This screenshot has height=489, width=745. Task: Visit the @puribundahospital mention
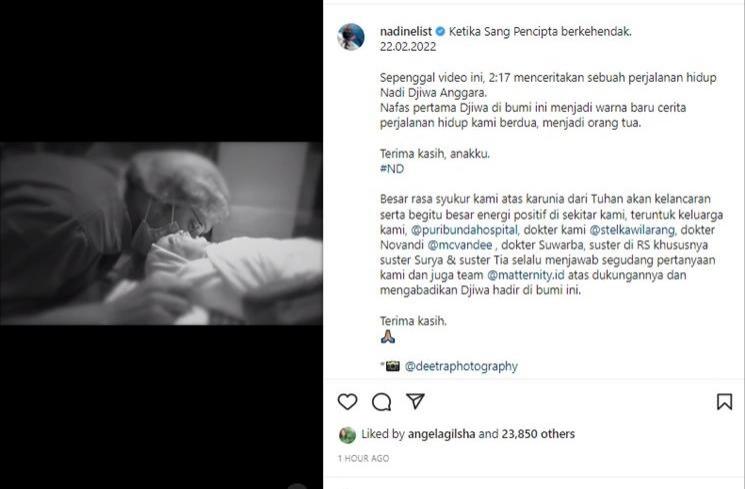pyautogui.click(x=464, y=230)
